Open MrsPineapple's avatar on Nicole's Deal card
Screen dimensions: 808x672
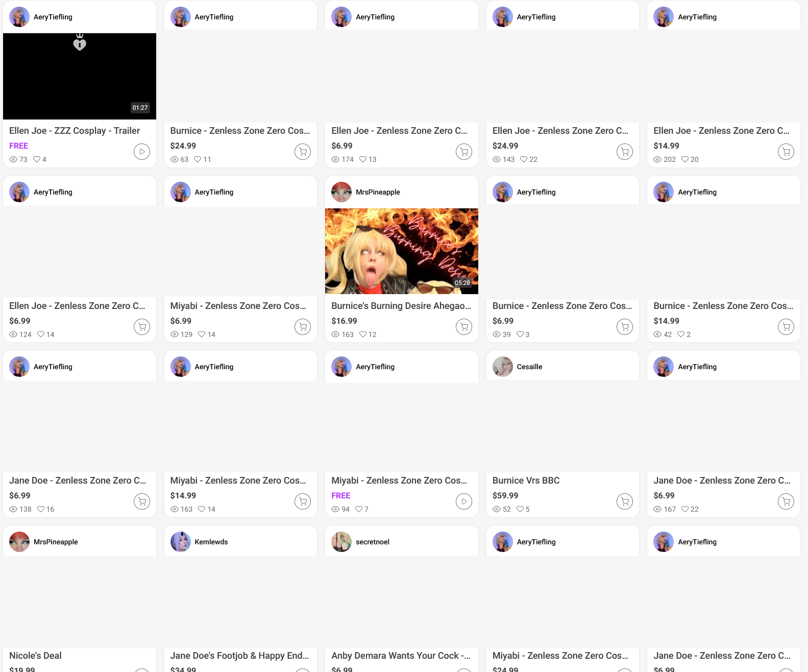[x=19, y=542]
